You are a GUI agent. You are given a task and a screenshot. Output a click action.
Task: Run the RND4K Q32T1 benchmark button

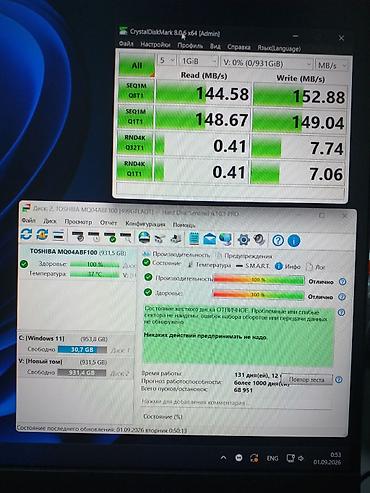[135, 142]
